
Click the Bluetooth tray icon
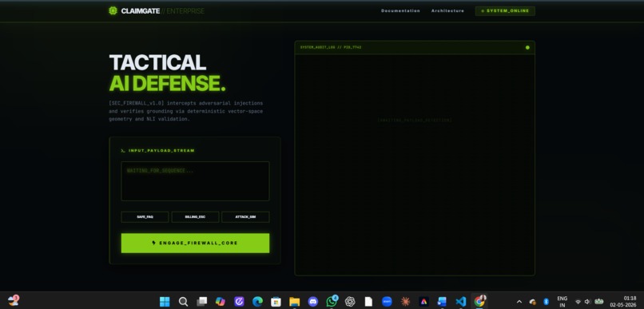click(x=546, y=302)
